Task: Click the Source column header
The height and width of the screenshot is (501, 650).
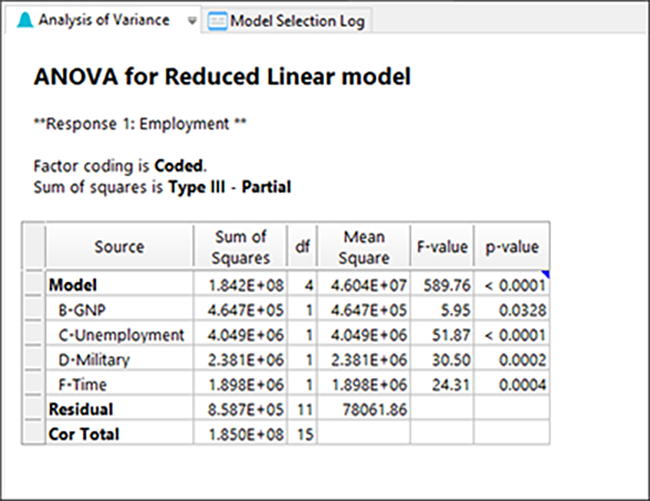Action: coord(119,247)
